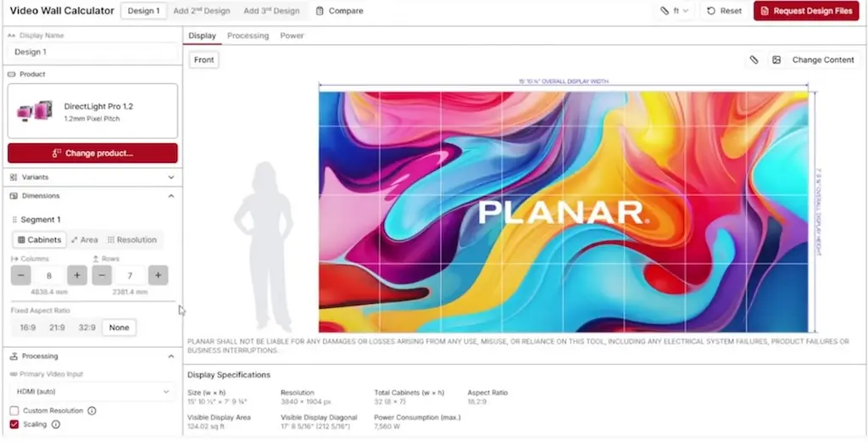Select the 16:9 fixed aspect ratio
The height and width of the screenshot is (442, 868).
pos(28,327)
